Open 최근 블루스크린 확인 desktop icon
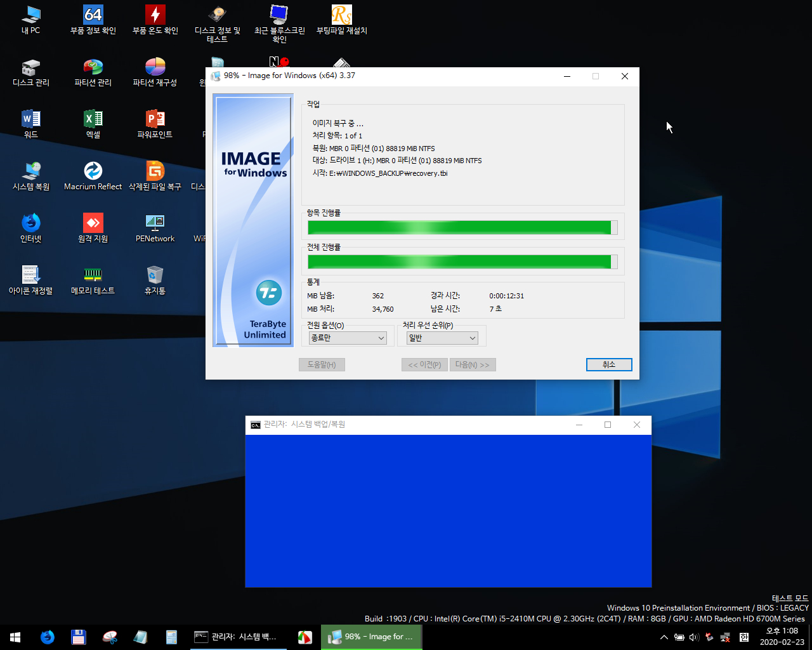The width and height of the screenshot is (812, 650). pos(280,24)
